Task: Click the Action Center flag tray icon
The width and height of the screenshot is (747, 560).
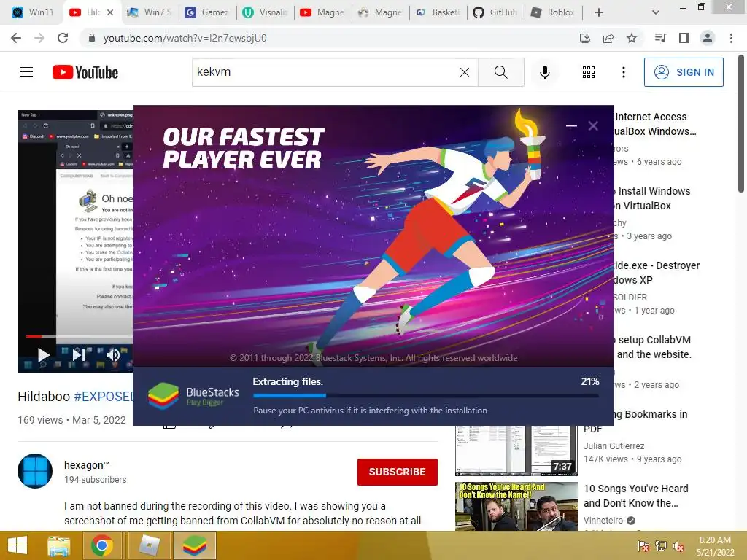Action: pyautogui.click(x=643, y=546)
